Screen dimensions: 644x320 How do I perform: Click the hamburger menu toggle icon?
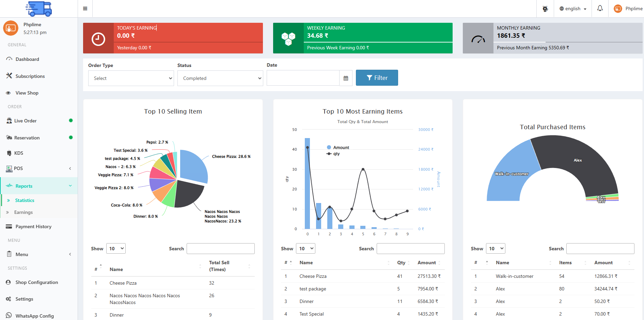tap(85, 9)
